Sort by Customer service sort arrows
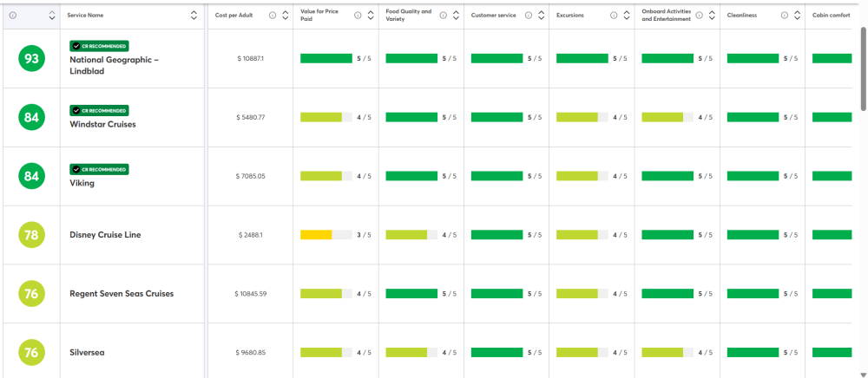Image resolution: width=868 pixels, height=378 pixels. pyautogui.click(x=541, y=16)
